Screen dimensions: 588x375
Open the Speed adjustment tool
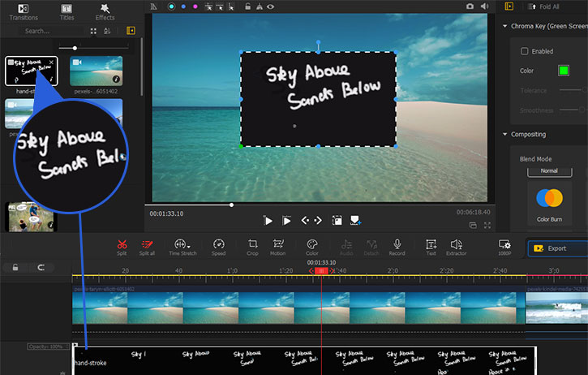(x=218, y=244)
